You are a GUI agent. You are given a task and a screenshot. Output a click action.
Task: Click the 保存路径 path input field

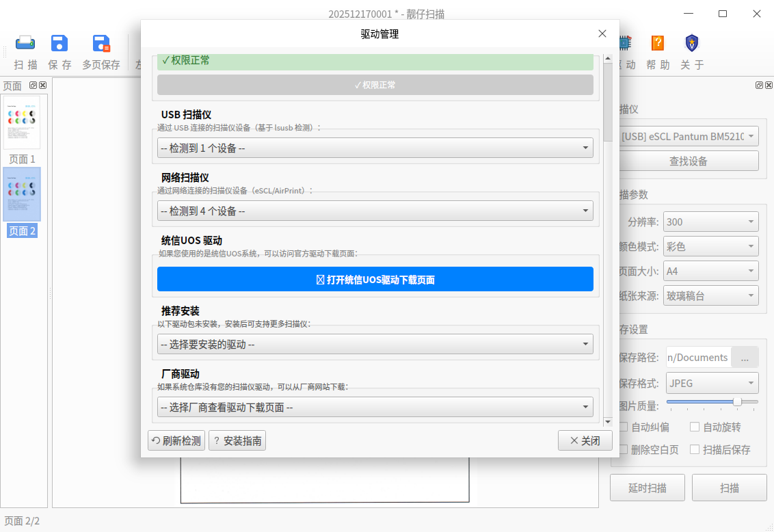[699, 358]
